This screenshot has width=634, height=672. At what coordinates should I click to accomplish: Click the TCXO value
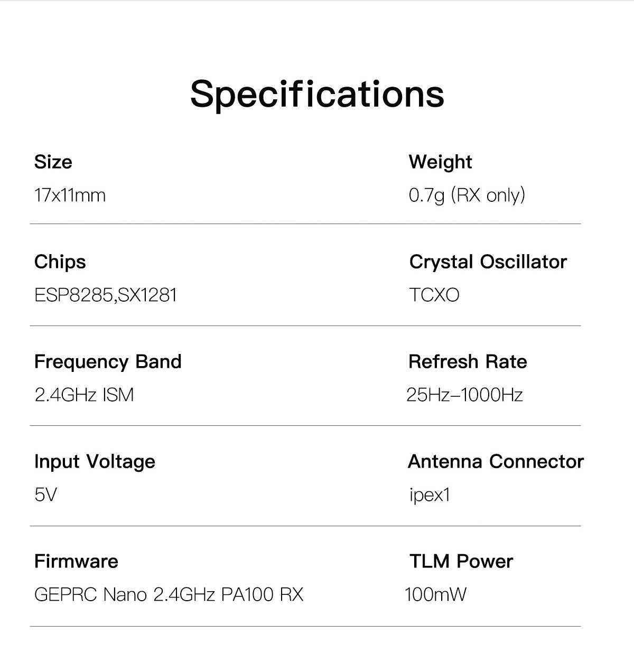pyautogui.click(x=434, y=295)
